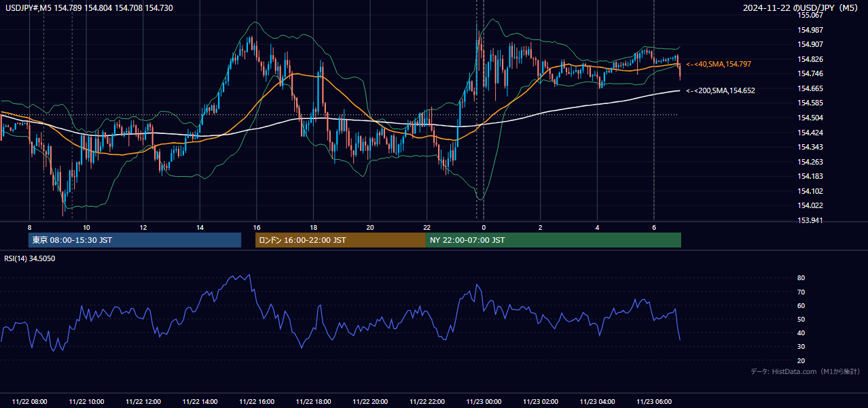
Task: Click RSI axis level 50
Action: pos(801,319)
